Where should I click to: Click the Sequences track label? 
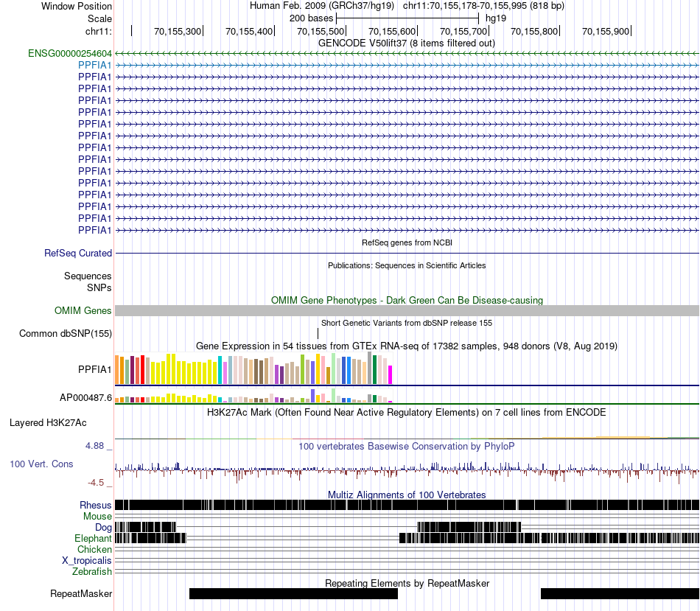coord(88,276)
